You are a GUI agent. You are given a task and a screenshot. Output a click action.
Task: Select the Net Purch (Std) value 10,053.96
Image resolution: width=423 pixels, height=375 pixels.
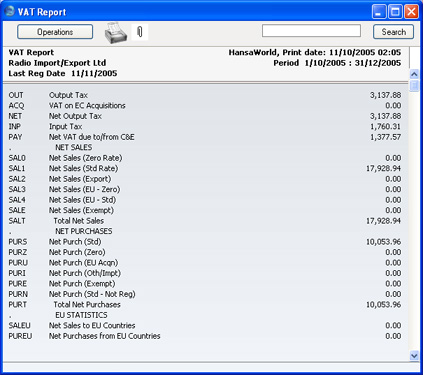[383, 242]
